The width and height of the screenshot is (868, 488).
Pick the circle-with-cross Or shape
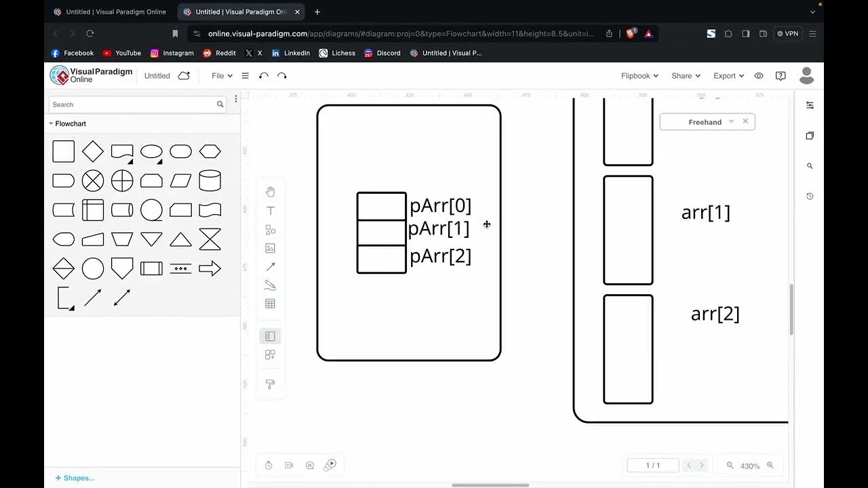coord(122,180)
